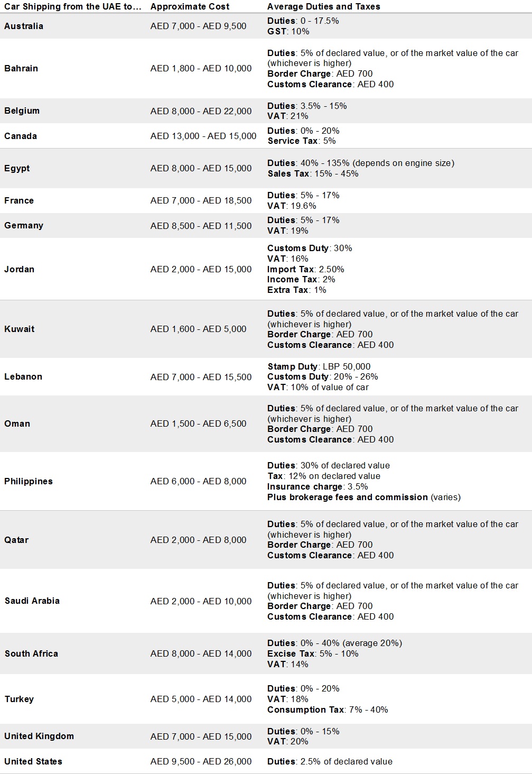Click Lebanon's Stamp Duty LBP 50,000 text
This screenshot has height=774, width=532.
[x=319, y=366]
